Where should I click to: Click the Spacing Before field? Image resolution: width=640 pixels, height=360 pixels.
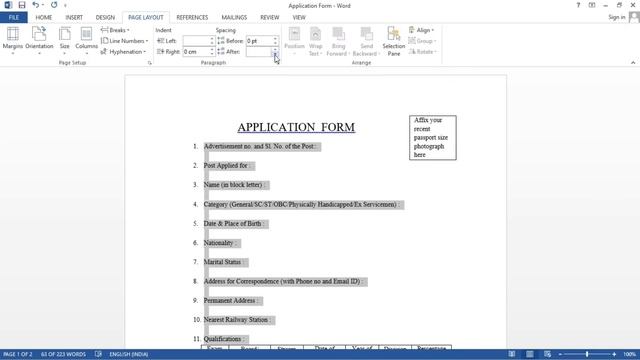point(259,41)
